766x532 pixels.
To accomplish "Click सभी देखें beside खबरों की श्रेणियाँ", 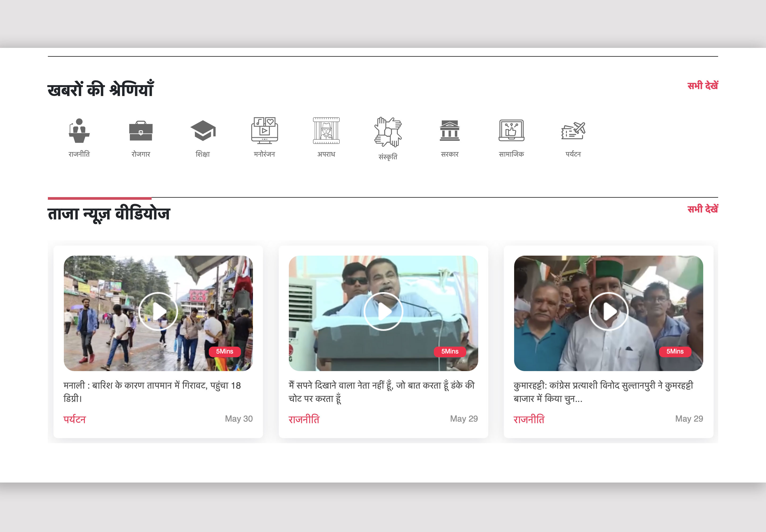I will (x=703, y=86).
